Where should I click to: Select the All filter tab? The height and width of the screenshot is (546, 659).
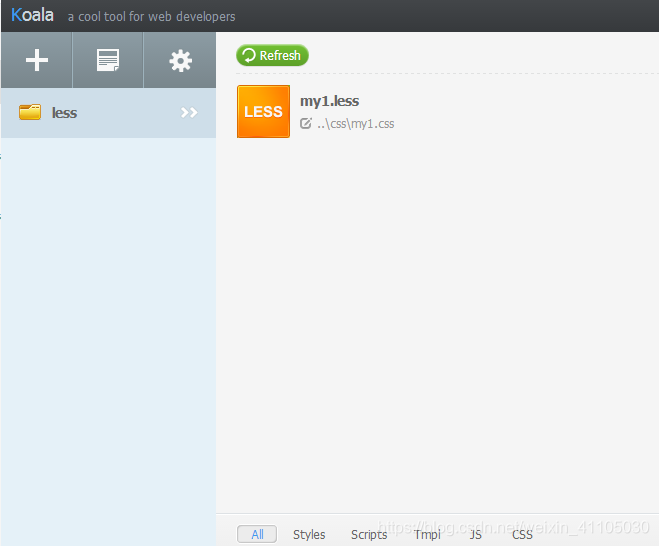[x=257, y=534]
